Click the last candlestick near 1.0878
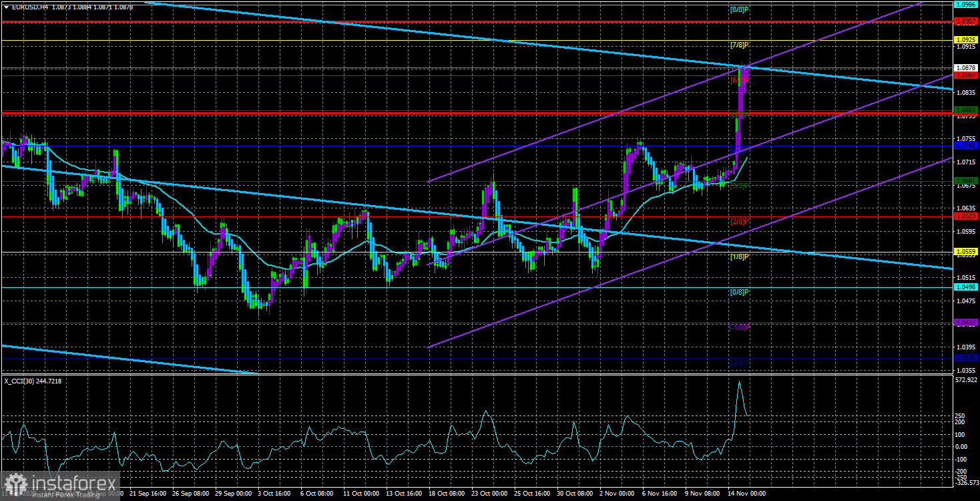Image resolution: width=980 pixels, height=501 pixels. coord(746,73)
